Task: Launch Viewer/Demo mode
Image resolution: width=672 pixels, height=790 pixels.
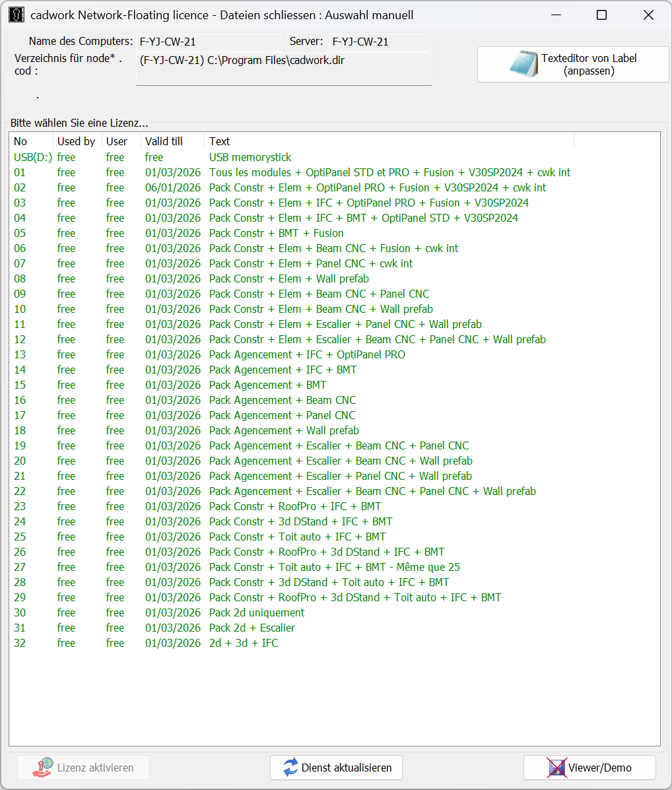Action: pos(589,768)
